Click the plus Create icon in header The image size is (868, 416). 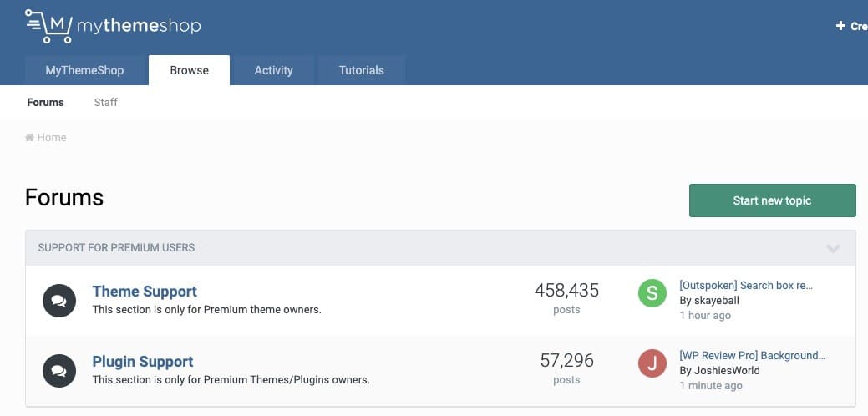841,25
